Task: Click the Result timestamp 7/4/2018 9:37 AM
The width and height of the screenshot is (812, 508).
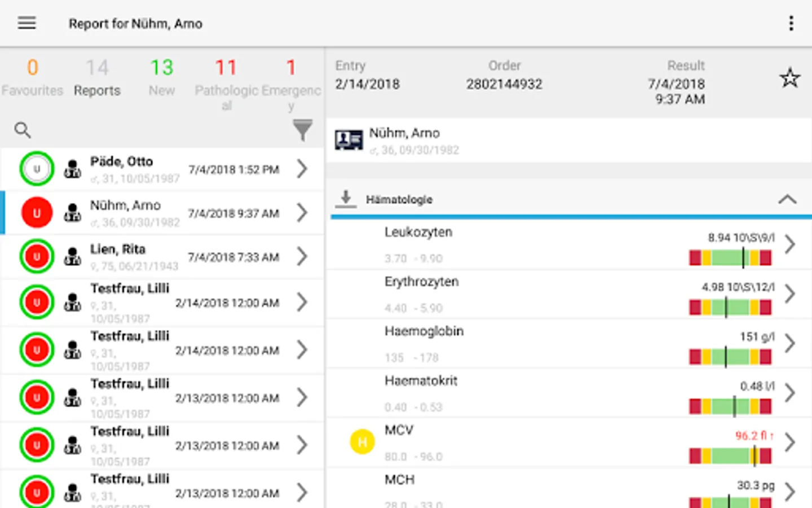Action: 677,91
